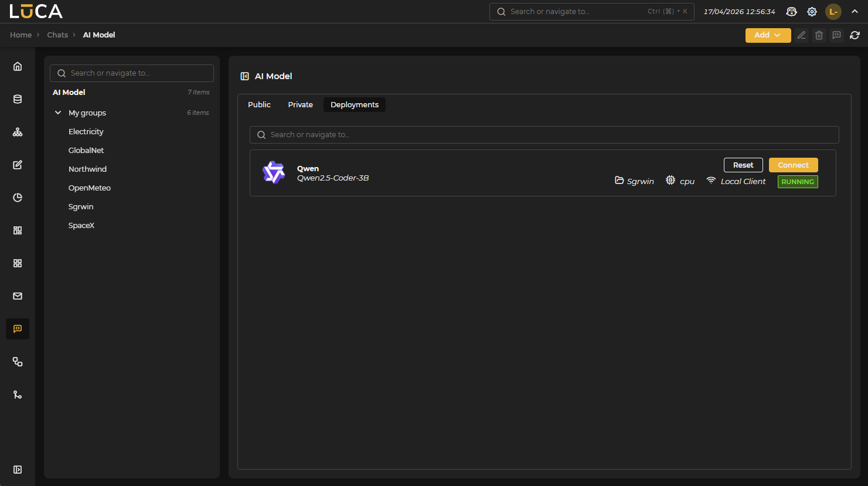This screenshot has height=486, width=868.
Task: Click the Qwen model logo
Action: pos(274,172)
